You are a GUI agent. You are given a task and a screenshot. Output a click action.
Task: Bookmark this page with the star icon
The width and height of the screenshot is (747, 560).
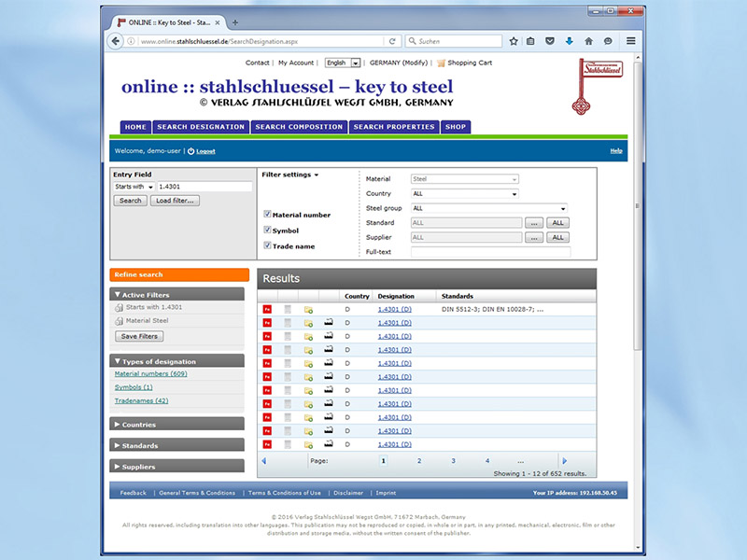[513, 41]
